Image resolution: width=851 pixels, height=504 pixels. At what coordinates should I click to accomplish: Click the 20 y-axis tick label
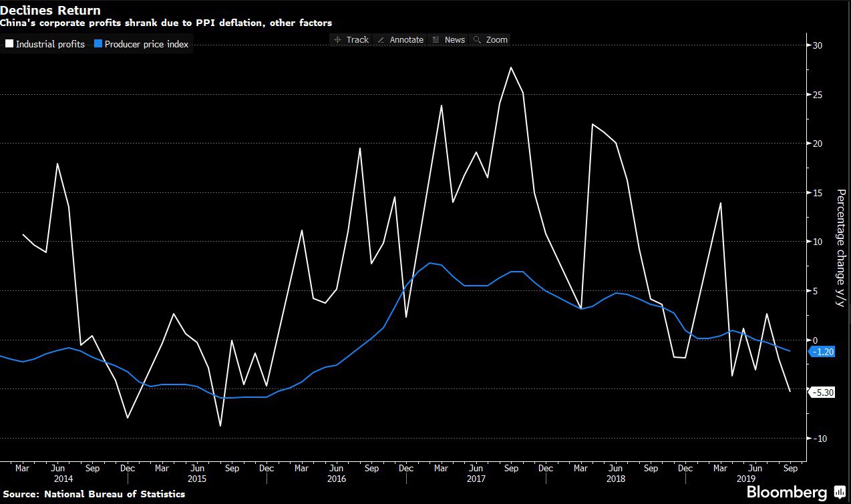817,144
